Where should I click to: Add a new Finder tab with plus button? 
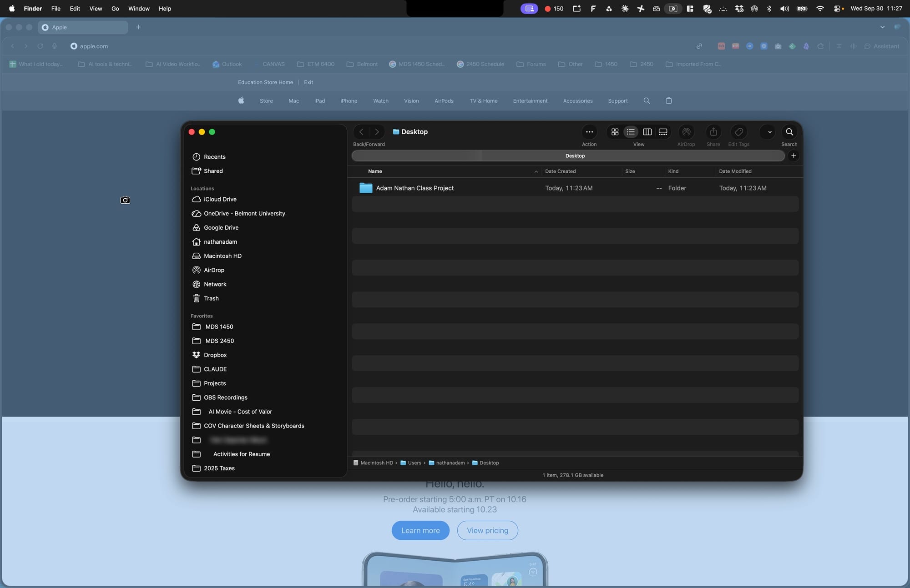[794, 156]
